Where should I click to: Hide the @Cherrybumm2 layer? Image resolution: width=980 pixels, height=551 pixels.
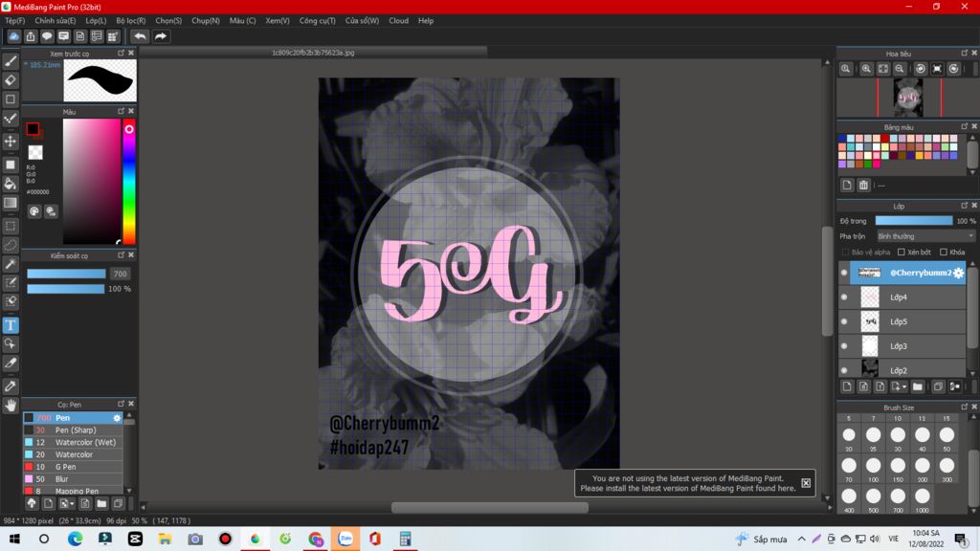(x=844, y=273)
